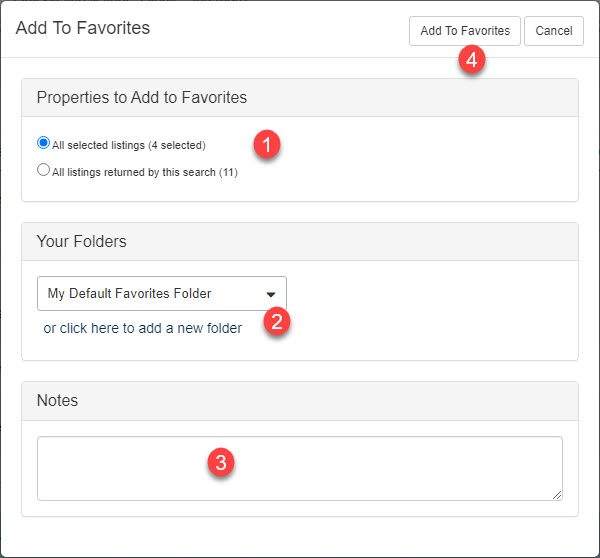This screenshot has width=600, height=558.
Task: Click the dropdown arrow caret in folder selector
Action: click(x=271, y=294)
